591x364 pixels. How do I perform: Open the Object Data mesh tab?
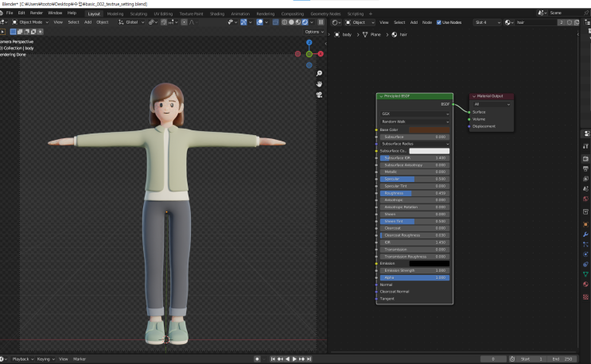585,274
